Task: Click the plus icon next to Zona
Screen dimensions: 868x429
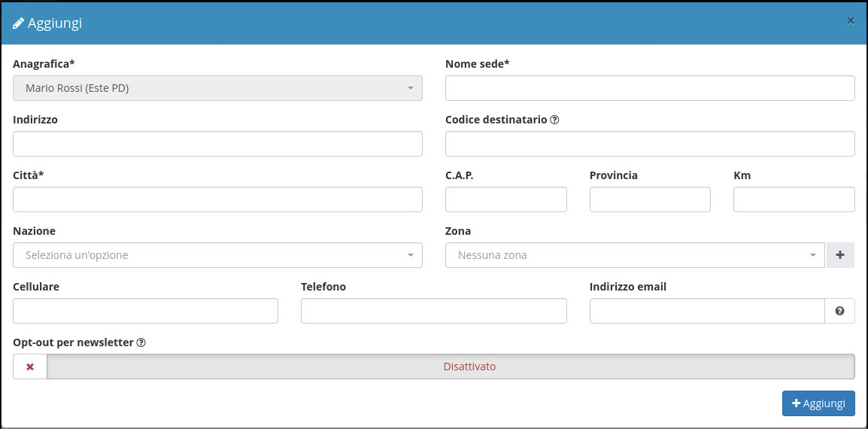Action: pyautogui.click(x=840, y=255)
